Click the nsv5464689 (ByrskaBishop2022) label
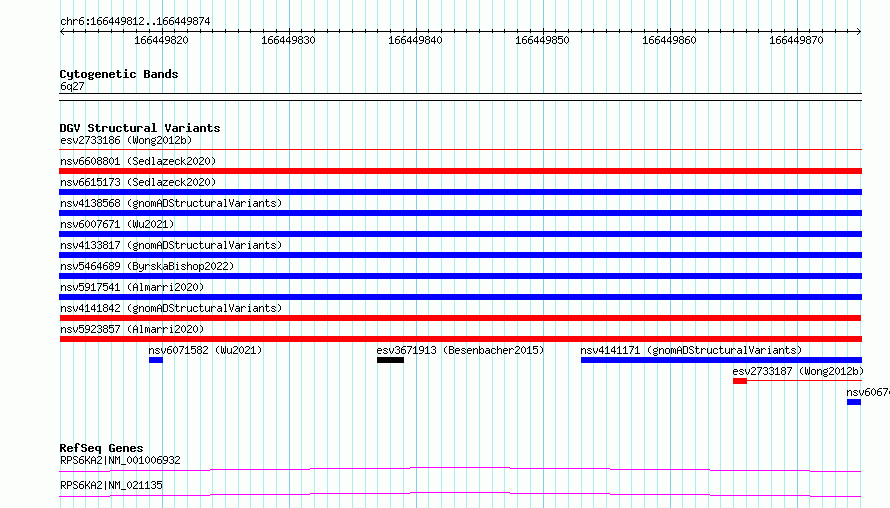Image resolution: width=890 pixels, height=508 pixels. [x=147, y=266]
